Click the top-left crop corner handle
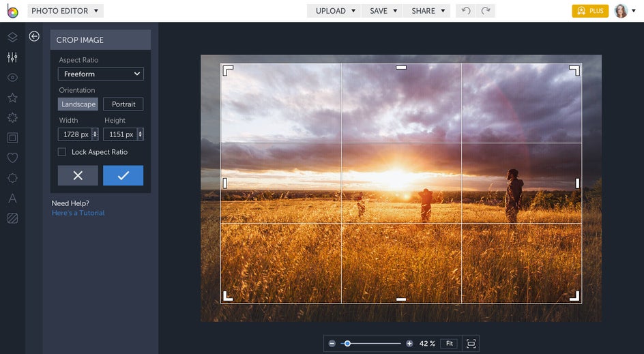 228,71
